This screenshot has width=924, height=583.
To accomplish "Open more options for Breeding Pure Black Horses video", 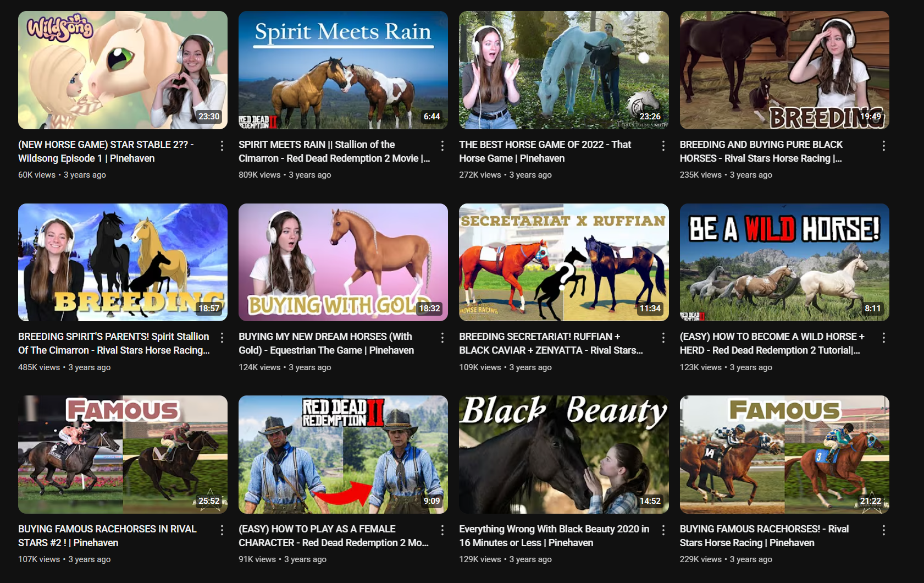I will (883, 146).
